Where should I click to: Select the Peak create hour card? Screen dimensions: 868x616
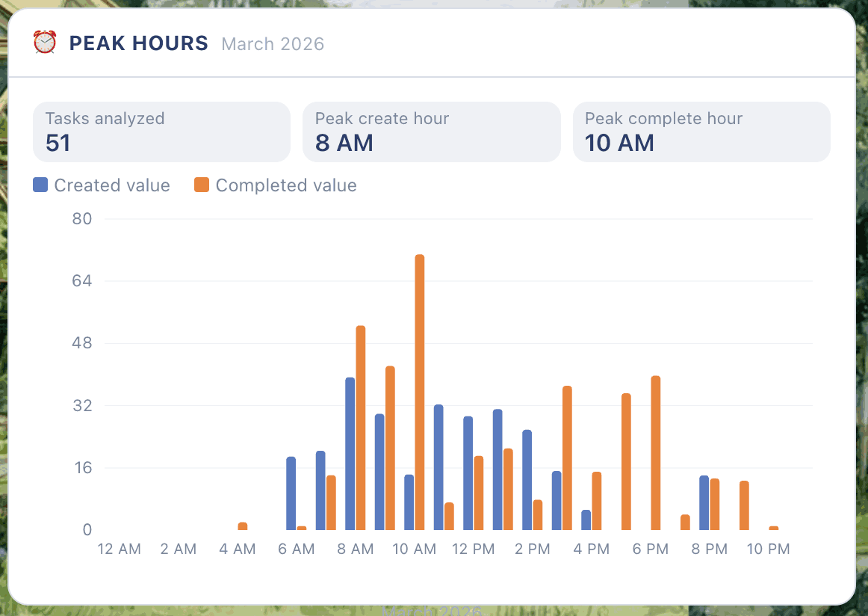431,132
